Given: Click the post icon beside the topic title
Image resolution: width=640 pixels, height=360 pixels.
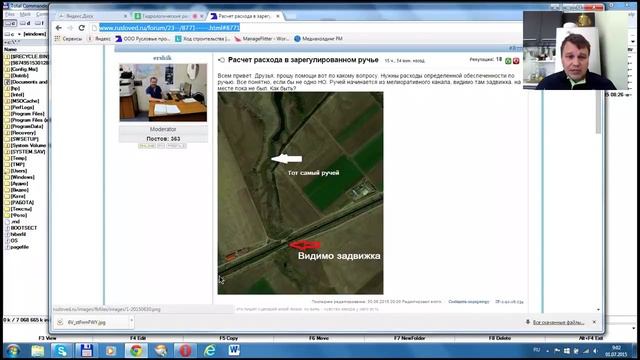Looking at the screenshot, I should [222, 60].
